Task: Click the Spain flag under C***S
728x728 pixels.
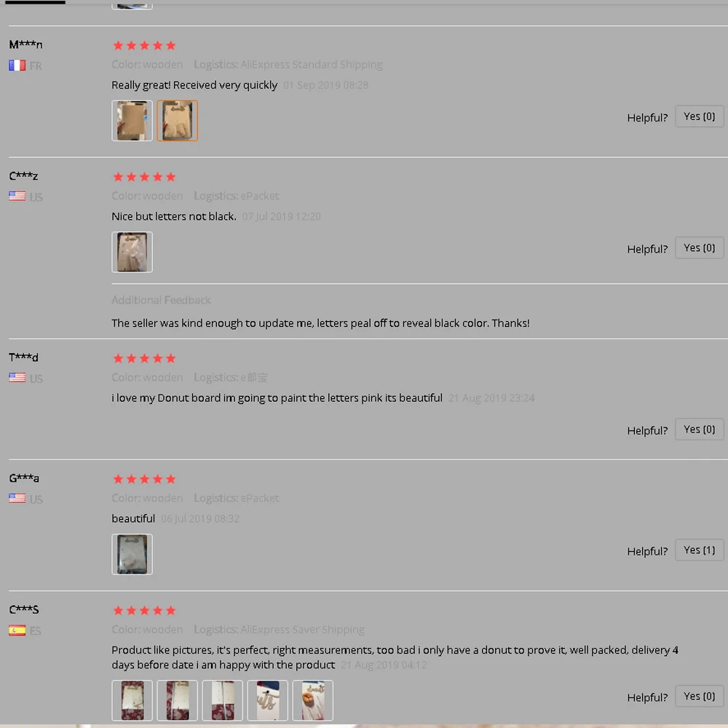Action: coord(17,630)
